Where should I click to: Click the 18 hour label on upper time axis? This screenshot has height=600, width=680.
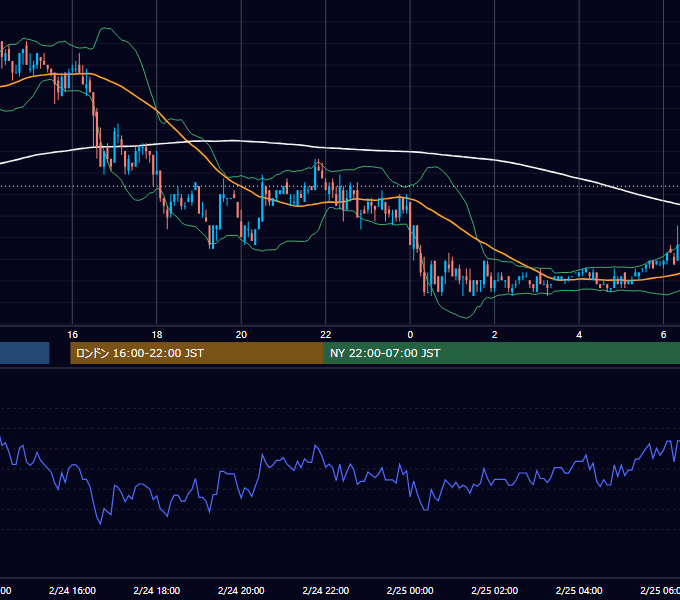pyautogui.click(x=157, y=335)
